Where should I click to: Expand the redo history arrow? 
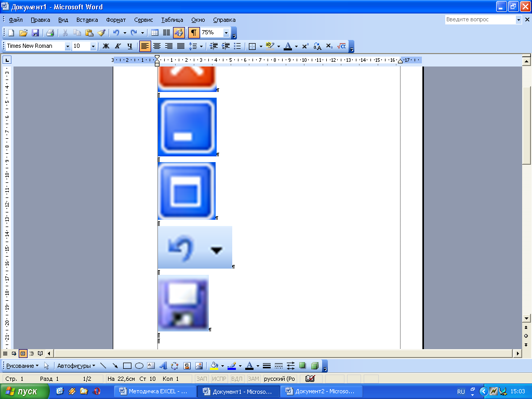pos(142,33)
